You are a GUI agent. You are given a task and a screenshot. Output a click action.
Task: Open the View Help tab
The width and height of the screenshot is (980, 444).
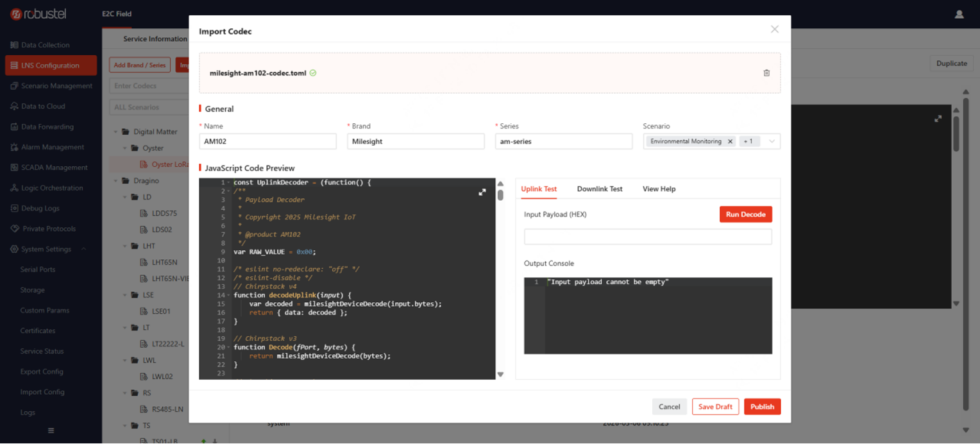coord(659,189)
